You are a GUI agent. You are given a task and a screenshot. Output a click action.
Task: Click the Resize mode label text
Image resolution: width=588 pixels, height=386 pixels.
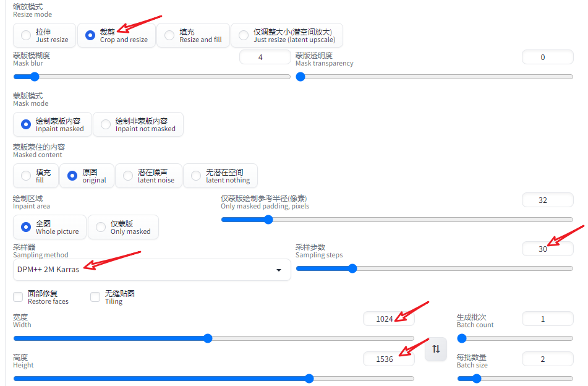pos(33,14)
